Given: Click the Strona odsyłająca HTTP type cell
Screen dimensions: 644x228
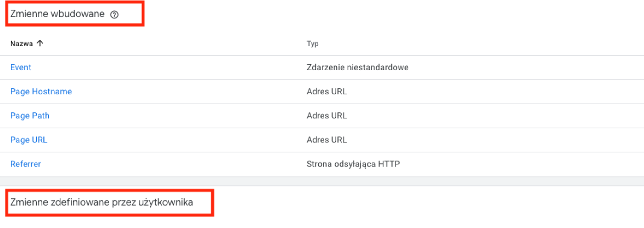Looking at the screenshot, I should [353, 164].
